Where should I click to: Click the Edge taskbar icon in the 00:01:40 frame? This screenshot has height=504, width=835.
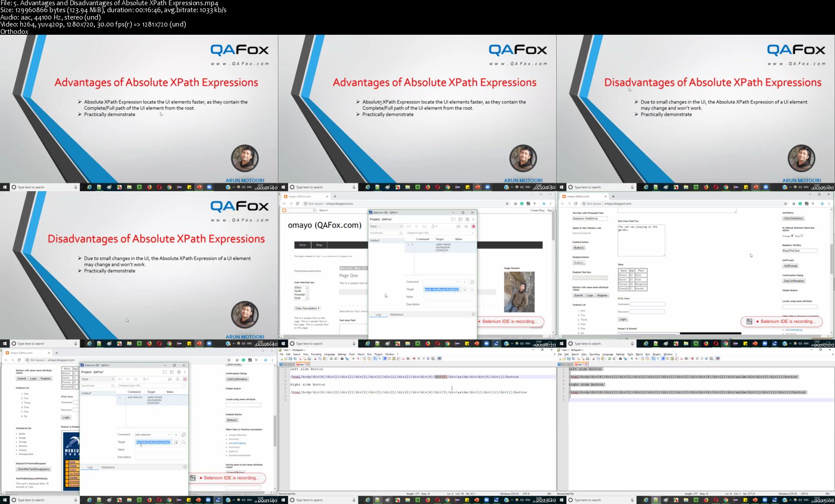pyautogui.click(x=89, y=187)
